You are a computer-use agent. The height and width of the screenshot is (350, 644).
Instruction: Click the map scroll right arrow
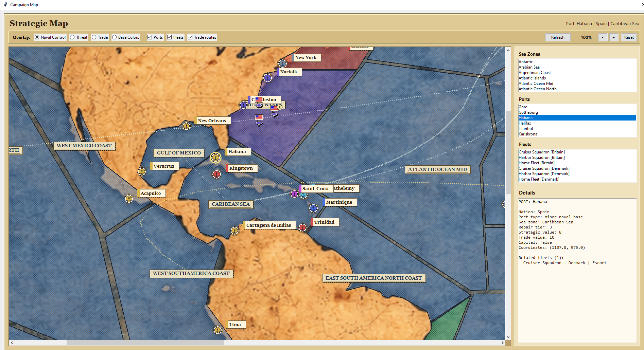503,343
